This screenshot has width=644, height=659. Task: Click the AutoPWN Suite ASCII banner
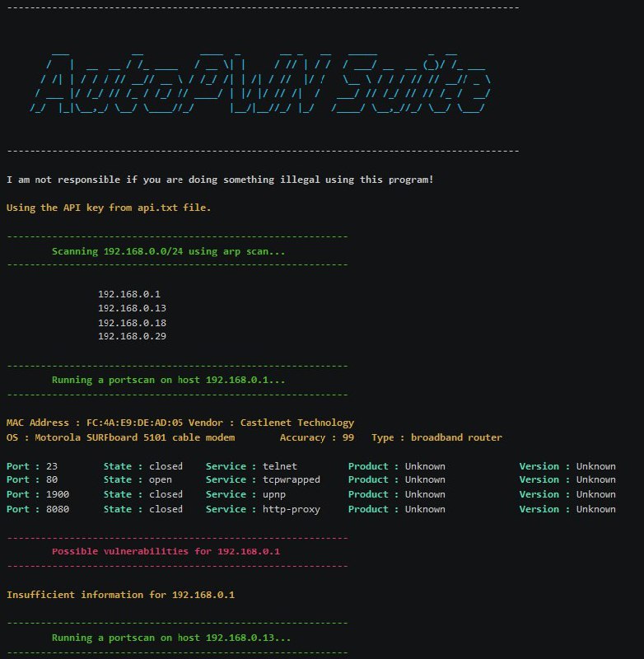point(260,82)
